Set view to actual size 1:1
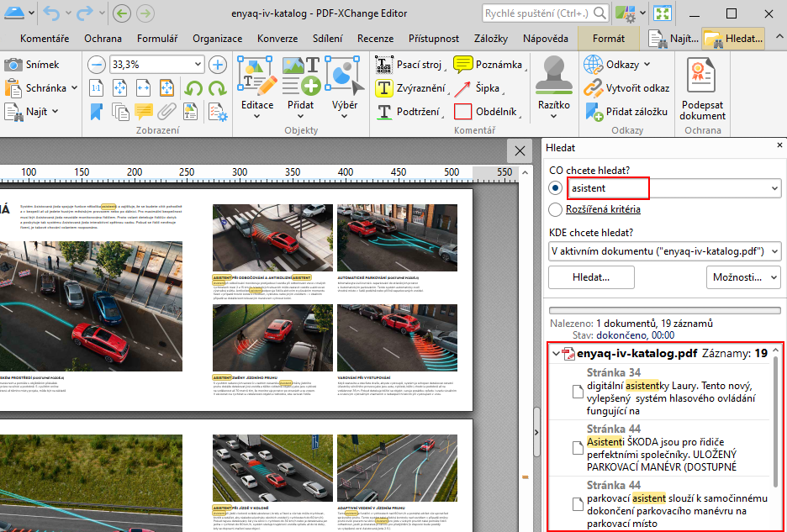787x532 pixels. pos(97,88)
